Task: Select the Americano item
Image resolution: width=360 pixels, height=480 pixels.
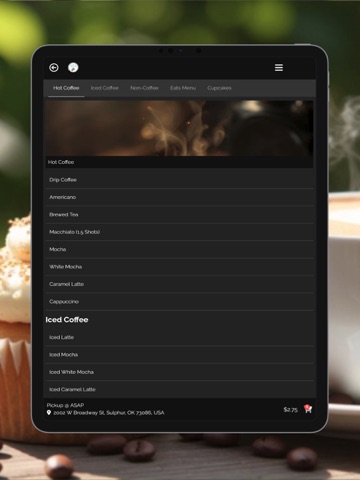Action: 179,197
